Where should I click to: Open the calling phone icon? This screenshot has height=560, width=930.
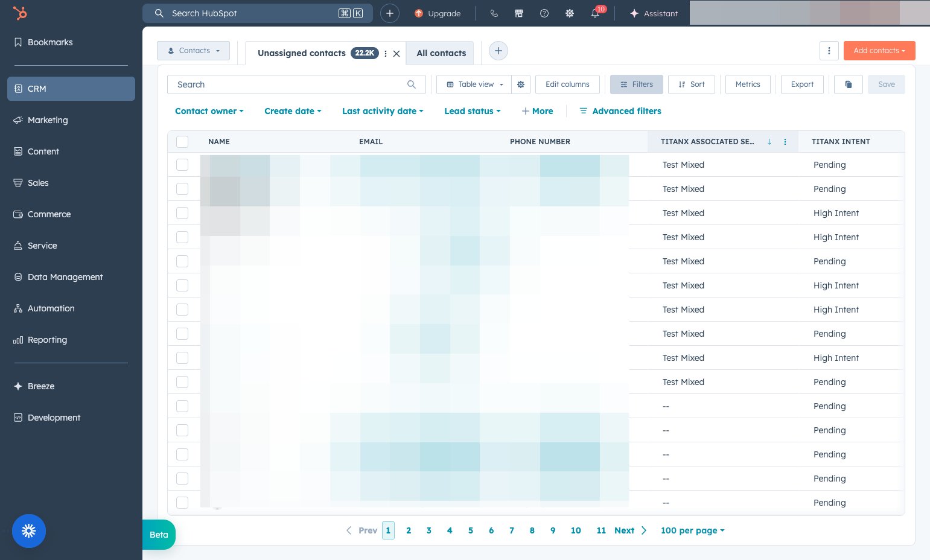[494, 13]
